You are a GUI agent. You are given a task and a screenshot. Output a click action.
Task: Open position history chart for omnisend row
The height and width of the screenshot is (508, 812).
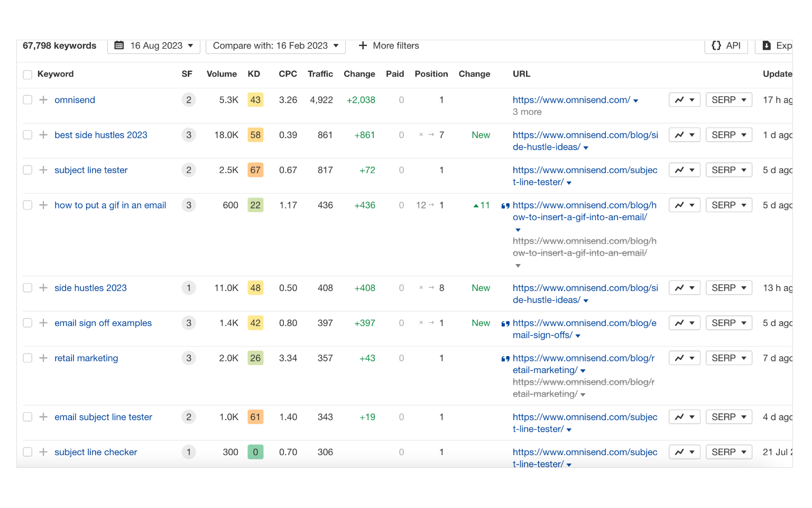(685, 100)
